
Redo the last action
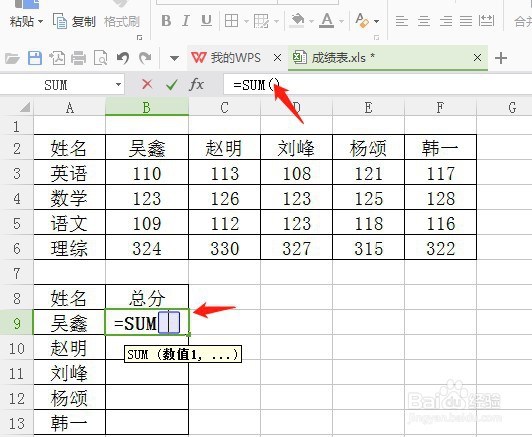pos(145,58)
